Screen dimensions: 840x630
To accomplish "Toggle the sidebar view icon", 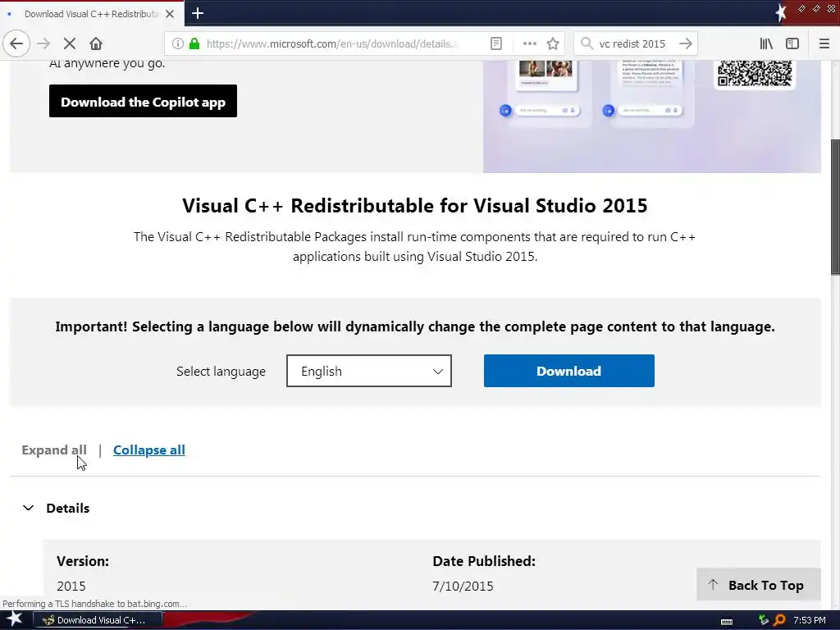I will pyautogui.click(x=792, y=43).
